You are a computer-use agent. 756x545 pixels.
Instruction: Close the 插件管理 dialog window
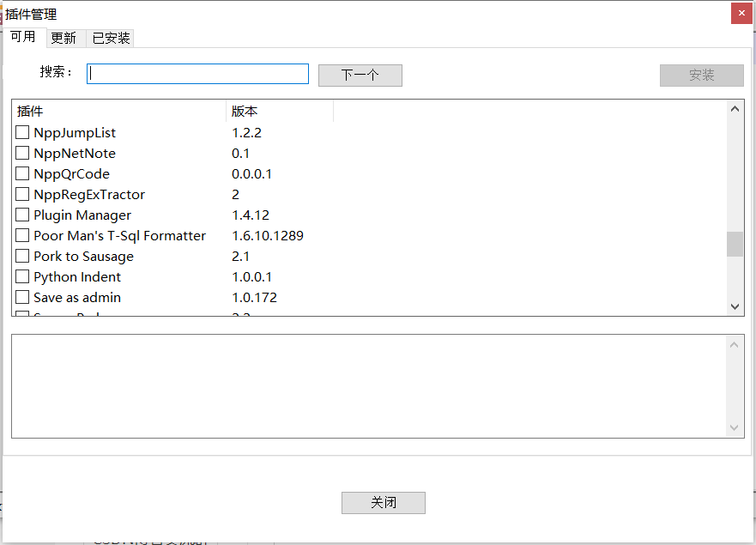(741, 14)
